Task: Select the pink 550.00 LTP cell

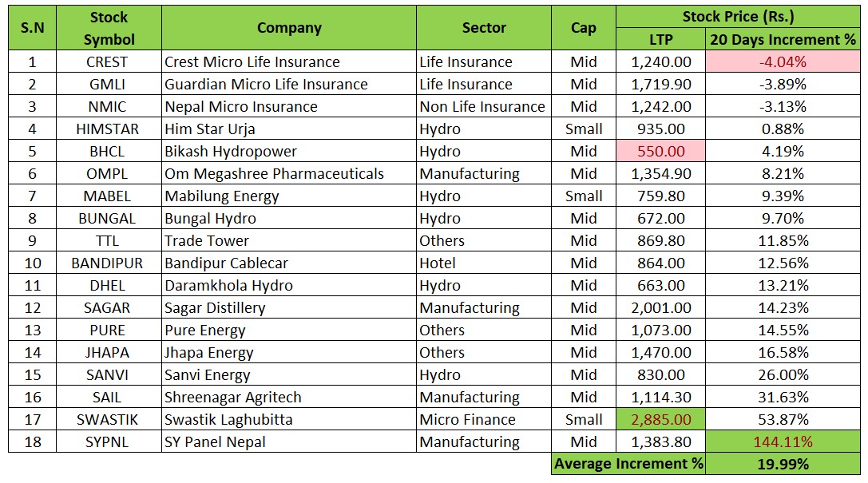Action: [660, 151]
